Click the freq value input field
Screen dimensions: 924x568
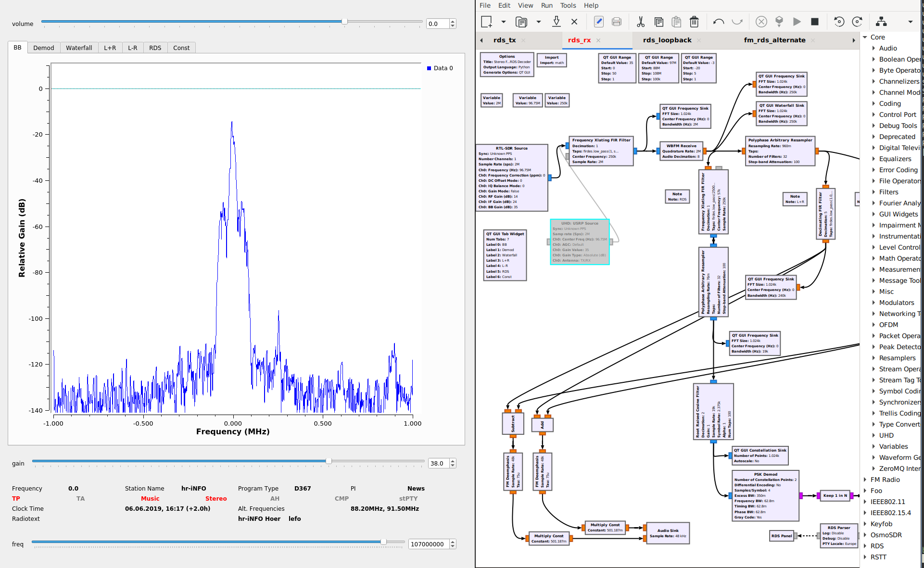pos(428,544)
